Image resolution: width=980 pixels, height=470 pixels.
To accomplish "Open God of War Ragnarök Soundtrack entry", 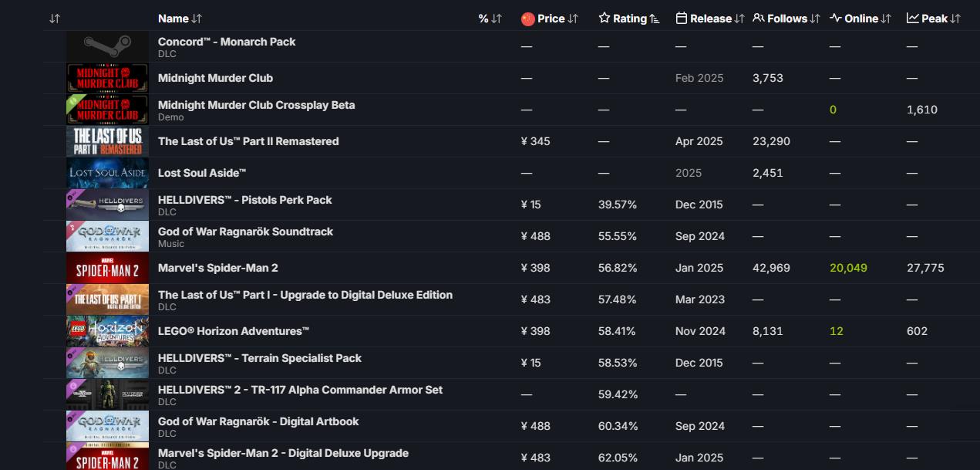I will (x=245, y=232).
